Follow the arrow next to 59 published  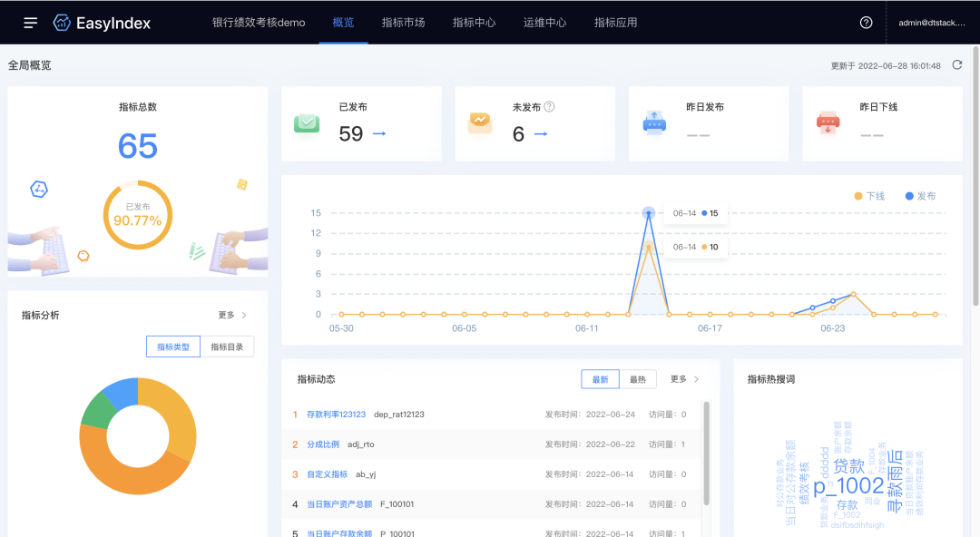[x=379, y=133]
